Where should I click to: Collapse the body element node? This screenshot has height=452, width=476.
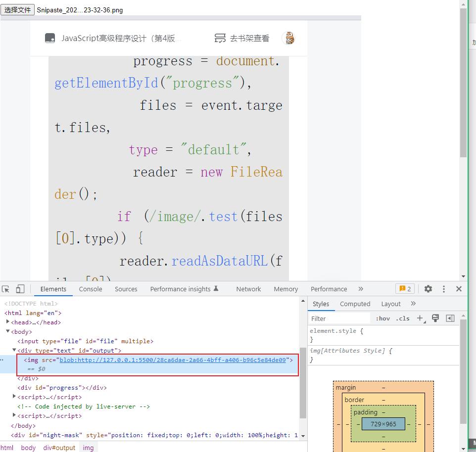[x=8, y=331]
